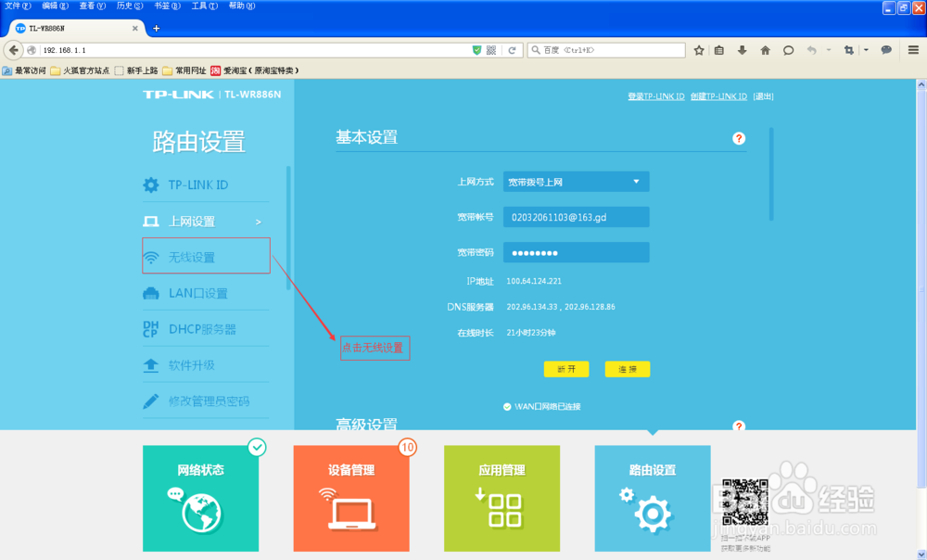Open 爱淘宝 bookmark
927x560 pixels.
tap(255, 70)
